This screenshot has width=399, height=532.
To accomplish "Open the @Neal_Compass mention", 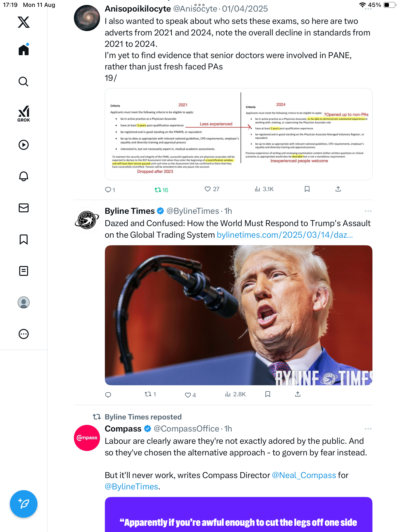I will point(304,475).
